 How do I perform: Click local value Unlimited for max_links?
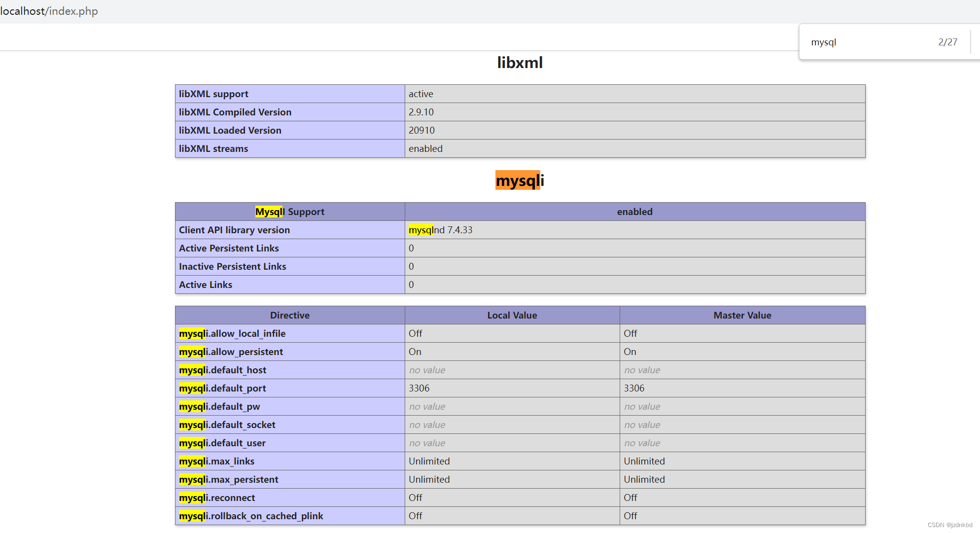[429, 461]
